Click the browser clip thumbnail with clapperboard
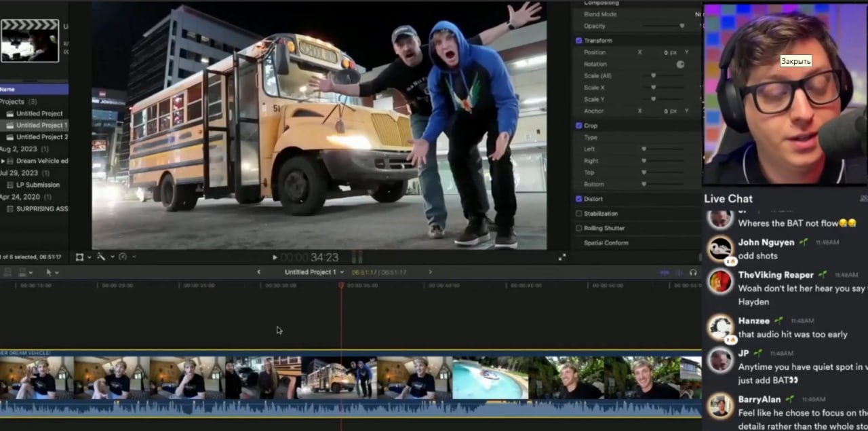This screenshot has width=868, height=431. [30, 41]
